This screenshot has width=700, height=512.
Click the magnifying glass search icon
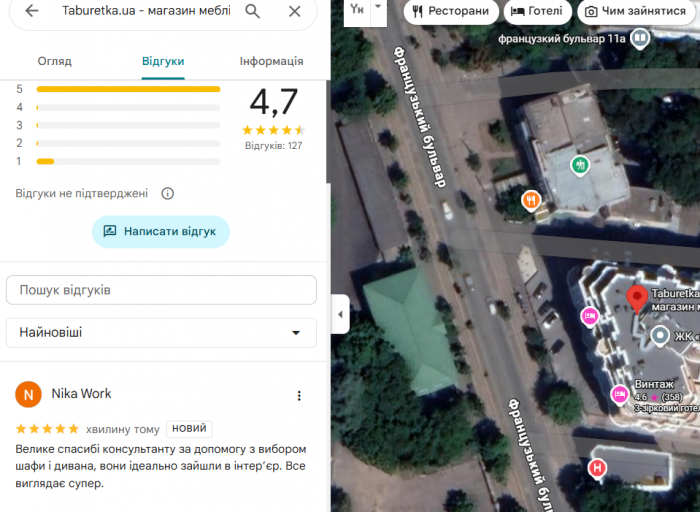pos(252,11)
